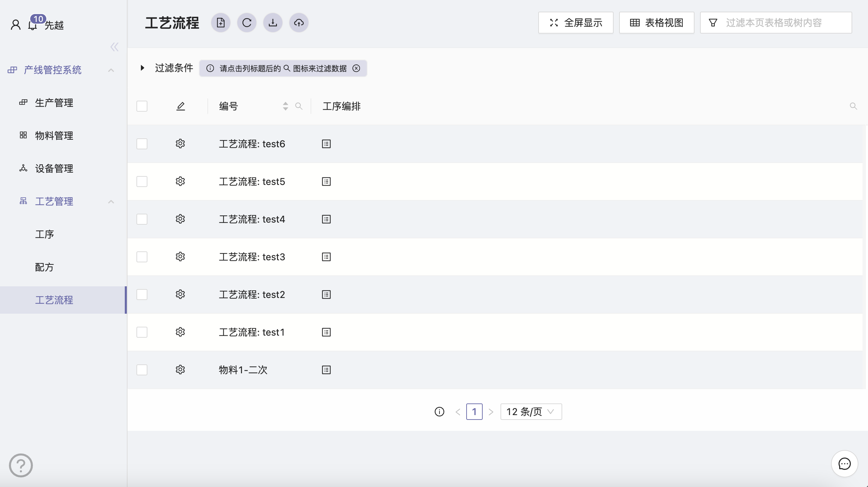This screenshot has height=487, width=868.
Task: Open the 12 条/页 page size dropdown
Action: pos(531,412)
